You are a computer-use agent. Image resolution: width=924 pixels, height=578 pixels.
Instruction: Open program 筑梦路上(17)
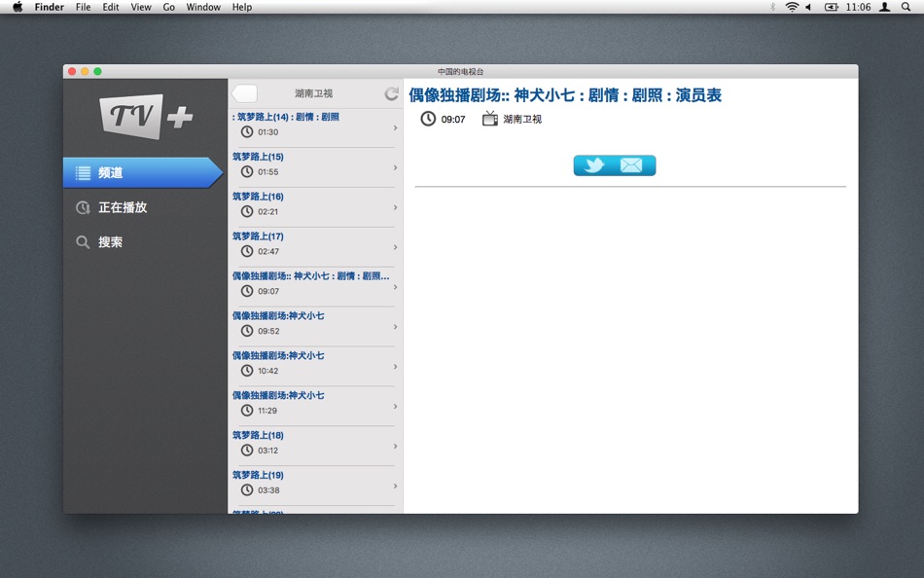[315, 247]
